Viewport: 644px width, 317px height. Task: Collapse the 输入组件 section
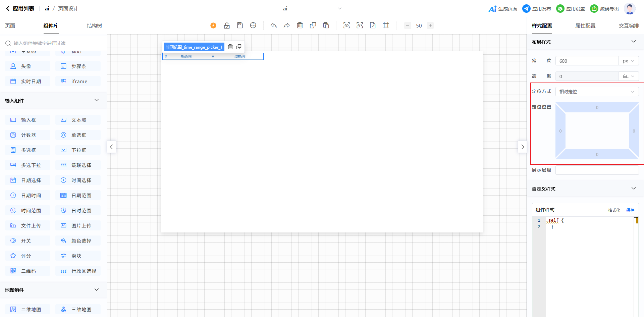97,100
